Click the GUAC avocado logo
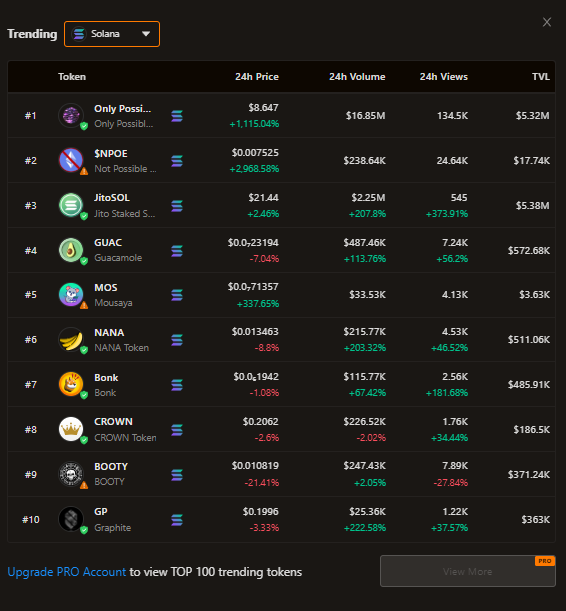Viewport: 566px width, 611px height. click(71, 250)
